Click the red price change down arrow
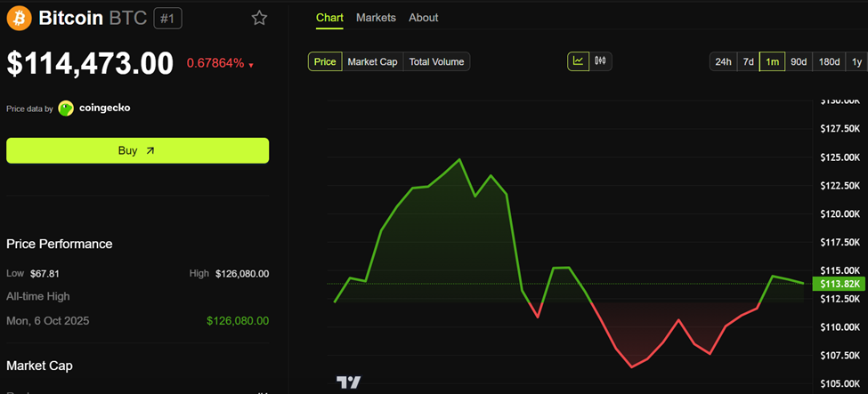This screenshot has width=868, height=394. pyautogui.click(x=251, y=65)
